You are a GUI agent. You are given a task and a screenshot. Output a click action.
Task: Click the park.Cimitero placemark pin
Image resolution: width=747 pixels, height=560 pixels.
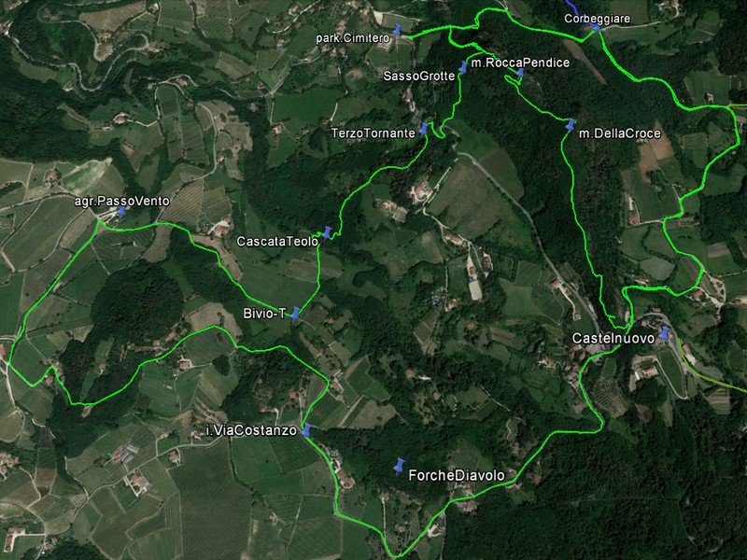pos(397,30)
